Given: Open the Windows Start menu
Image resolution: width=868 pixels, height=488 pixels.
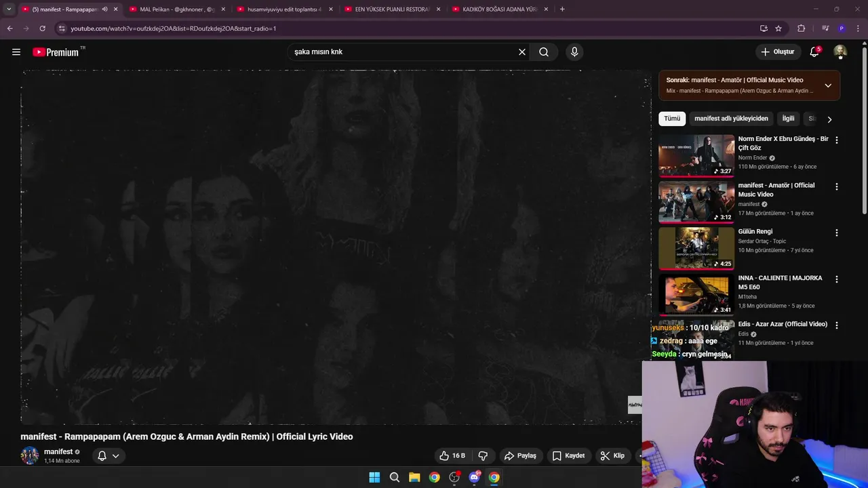Looking at the screenshot, I should point(374,477).
